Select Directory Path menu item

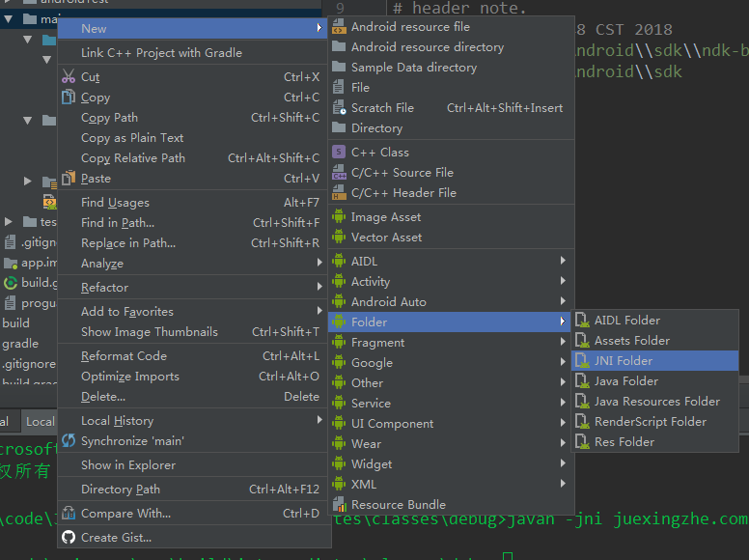point(192,490)
